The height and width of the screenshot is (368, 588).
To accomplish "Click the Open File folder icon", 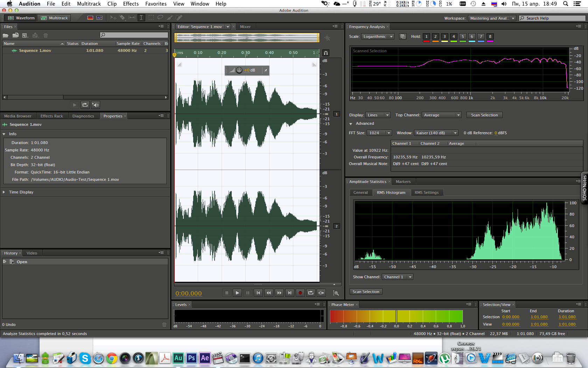I will [6, 35].
